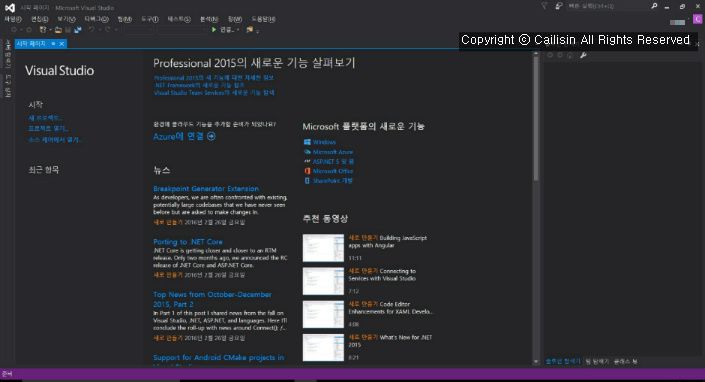Screen dimensions: 705x382
Task: Open the toolbar overflow options arrow
Action: tap(258, 31)
